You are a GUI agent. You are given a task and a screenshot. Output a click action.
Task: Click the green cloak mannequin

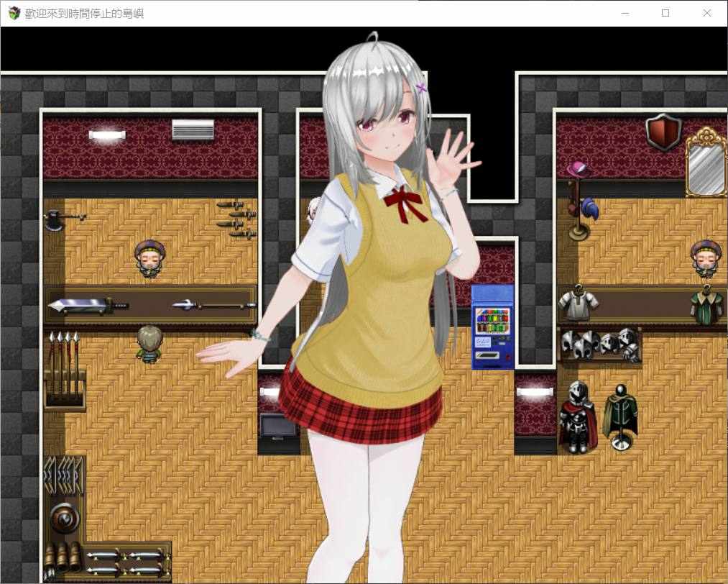tap(620, 416)
